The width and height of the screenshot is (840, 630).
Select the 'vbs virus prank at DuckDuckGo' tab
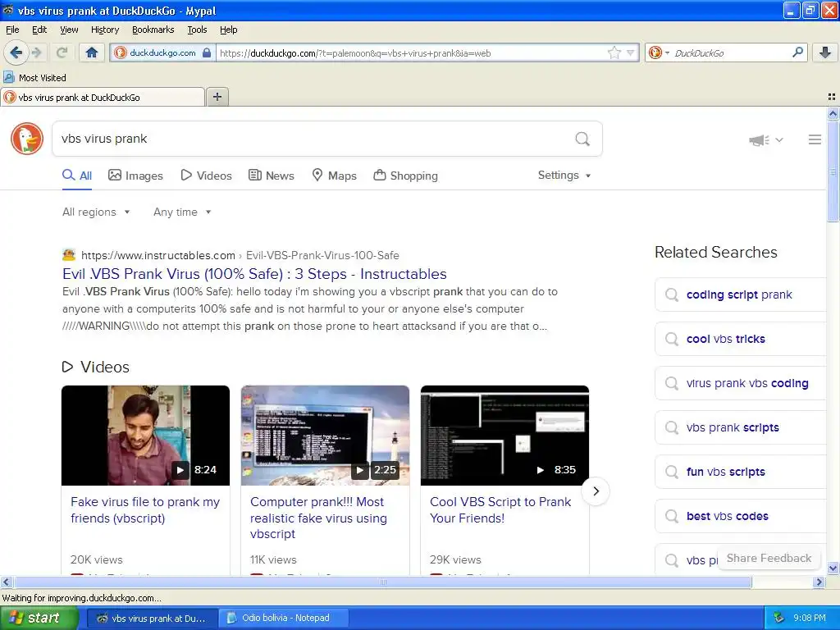point(103,97)
